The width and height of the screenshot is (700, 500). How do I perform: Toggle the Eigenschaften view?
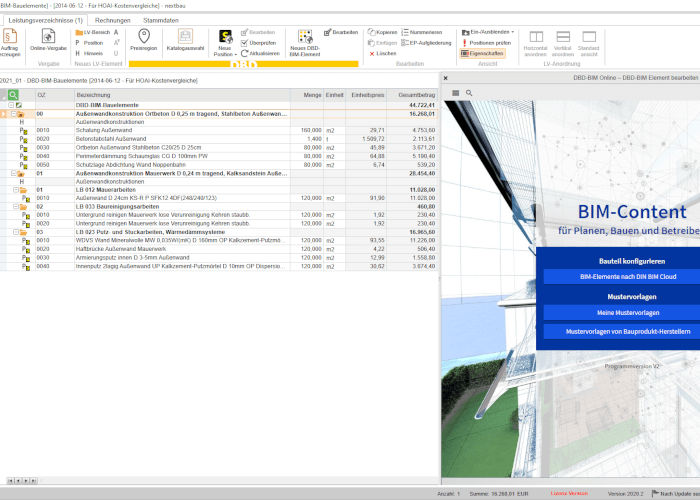tap(482, 53)
